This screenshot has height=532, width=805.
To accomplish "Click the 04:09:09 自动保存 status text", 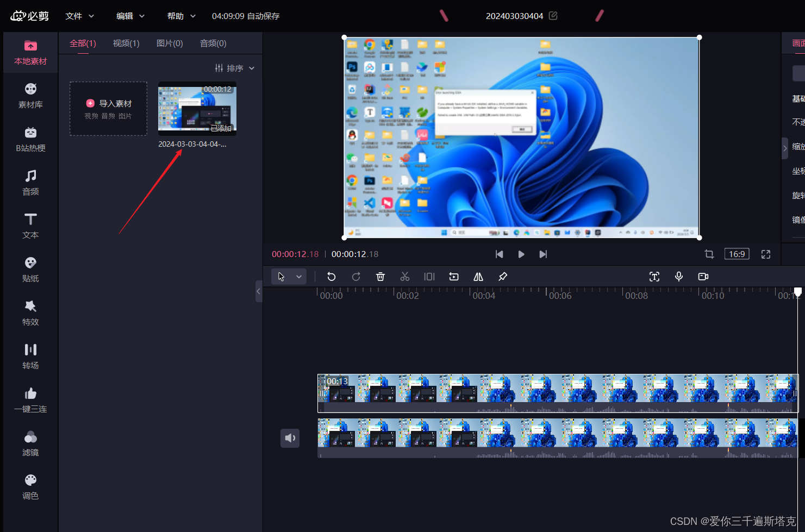I will click(x=246, y=16).
